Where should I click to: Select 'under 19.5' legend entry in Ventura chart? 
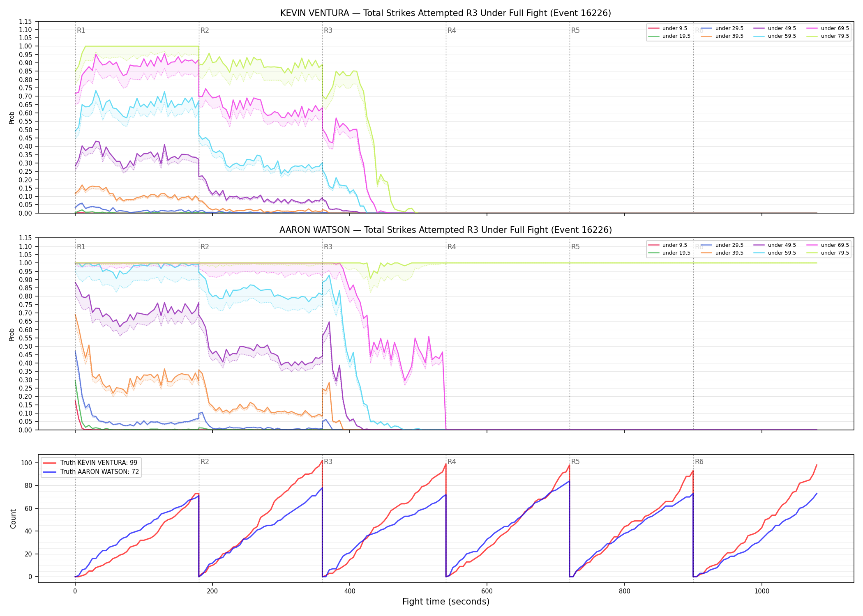click(x=669, y=36)
